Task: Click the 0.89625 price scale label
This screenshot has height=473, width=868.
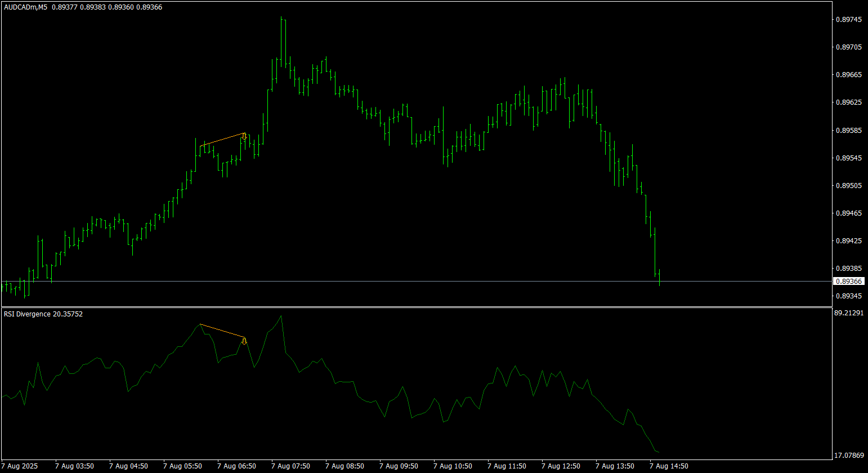Action: click(849, 102)
